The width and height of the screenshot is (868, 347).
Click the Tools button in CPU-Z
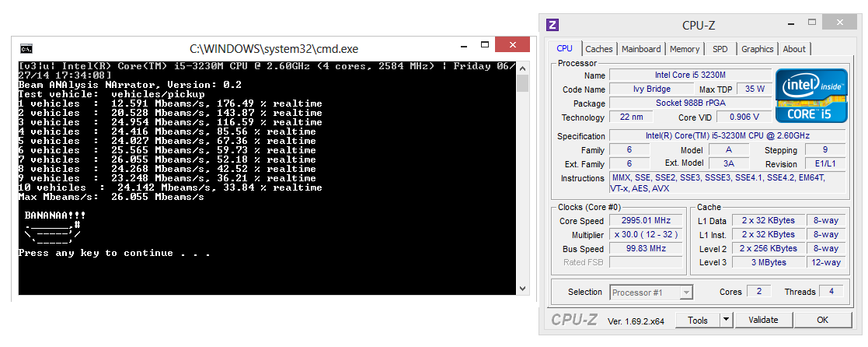coord(698,320)
